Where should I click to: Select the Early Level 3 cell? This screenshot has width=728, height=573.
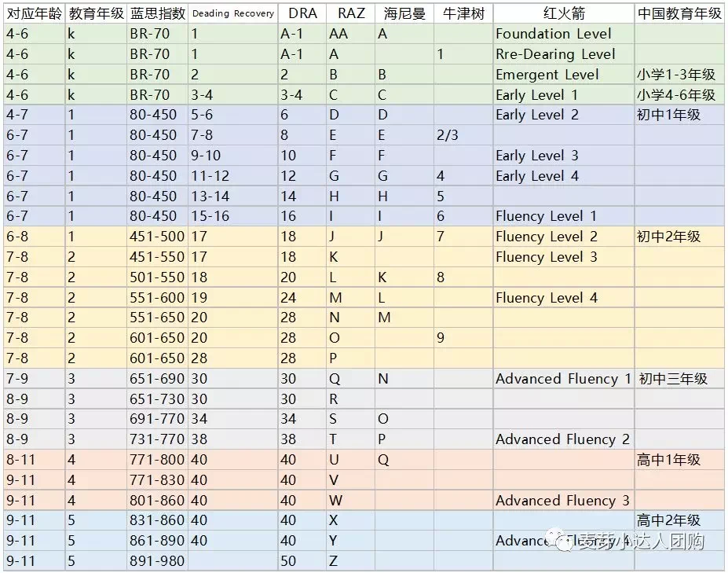coord(564,155)
